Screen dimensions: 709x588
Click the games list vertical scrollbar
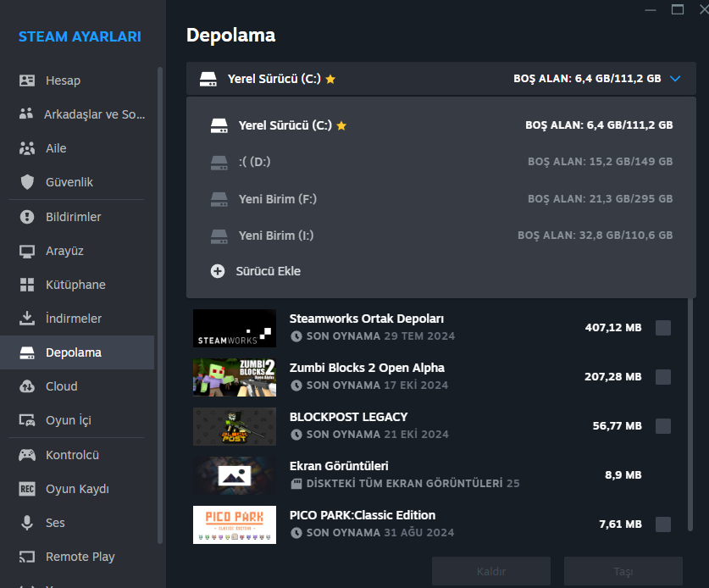point(690,414)
